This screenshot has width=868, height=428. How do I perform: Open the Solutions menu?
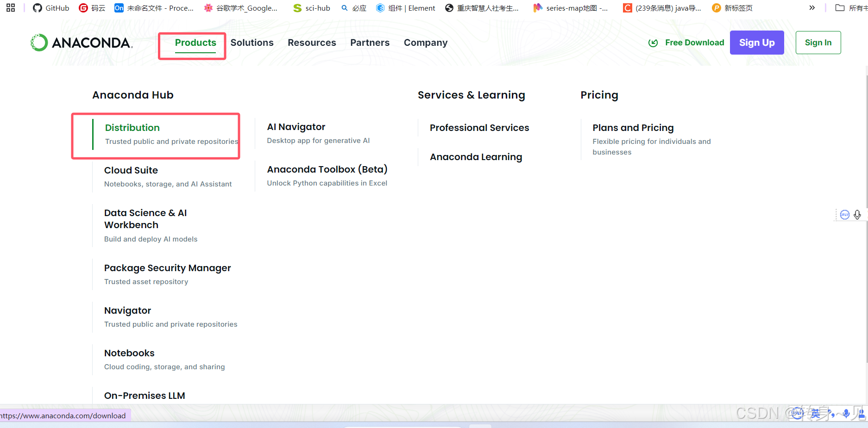252,43
